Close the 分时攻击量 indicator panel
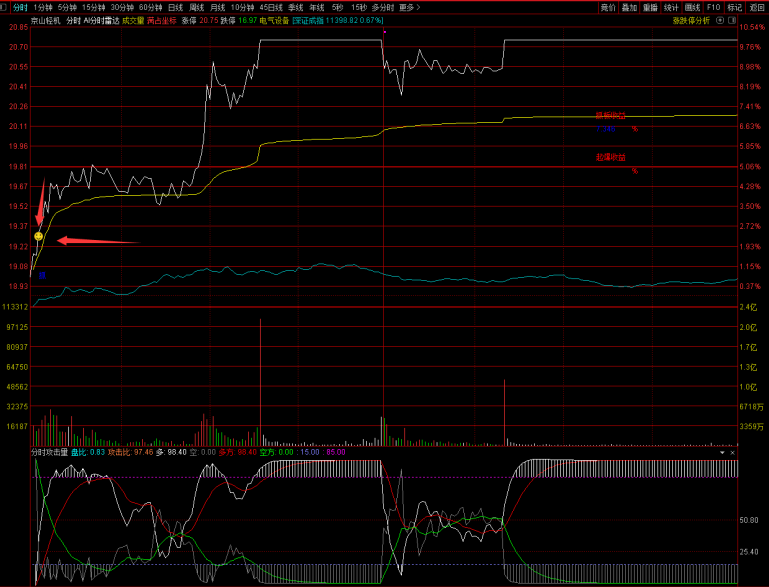Screen dimensions: 769x587 pos(733,453)
